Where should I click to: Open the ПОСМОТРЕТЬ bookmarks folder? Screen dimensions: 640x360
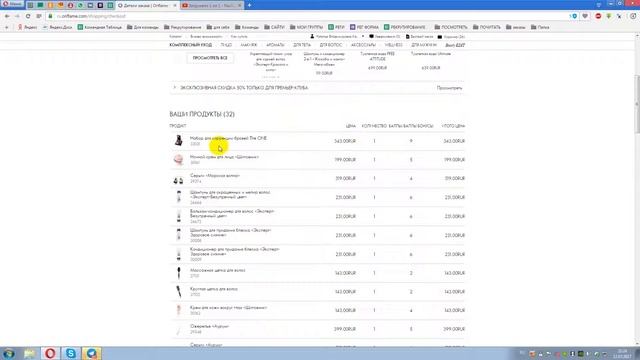[x=451, y=27]
